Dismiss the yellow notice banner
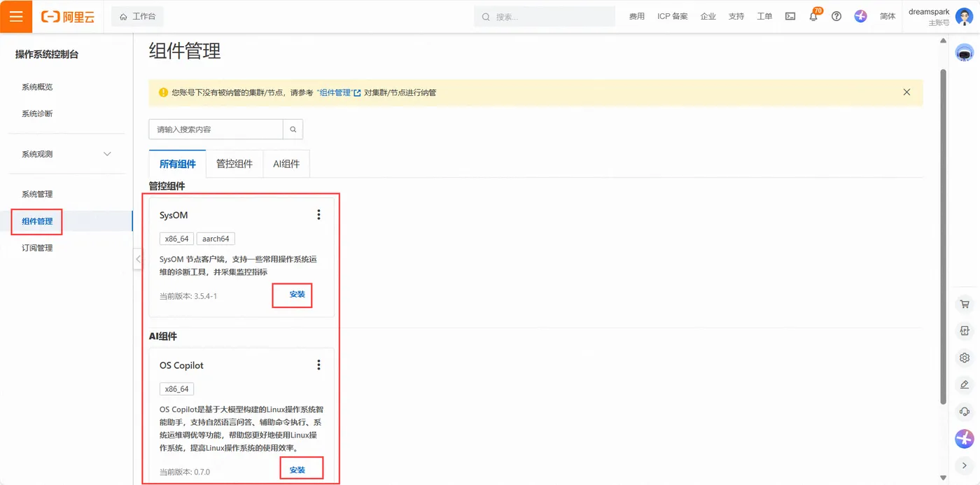Viewport: 980px width, 485px height. pos(906,92)
